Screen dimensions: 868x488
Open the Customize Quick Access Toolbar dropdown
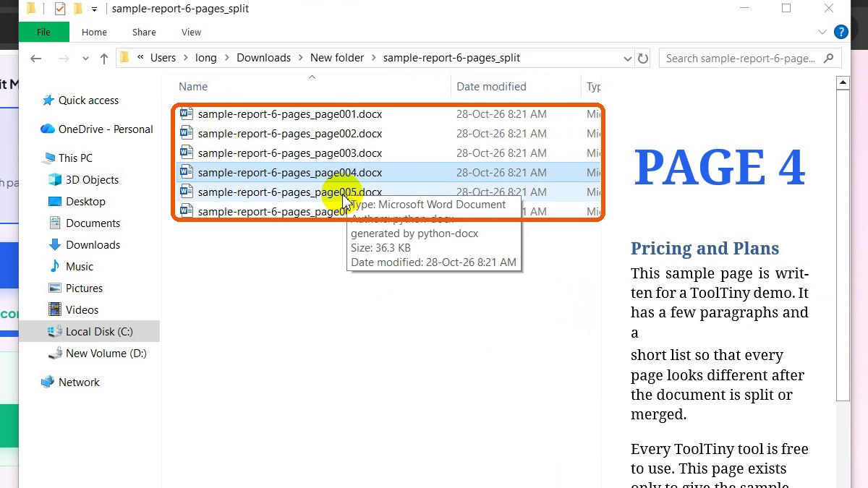click(x=94, y=9)
